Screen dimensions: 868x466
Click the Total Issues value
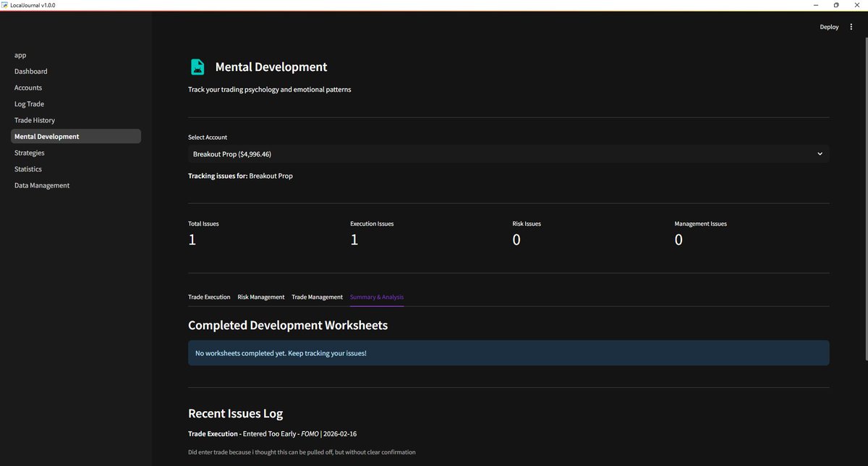tap(192, 240)
